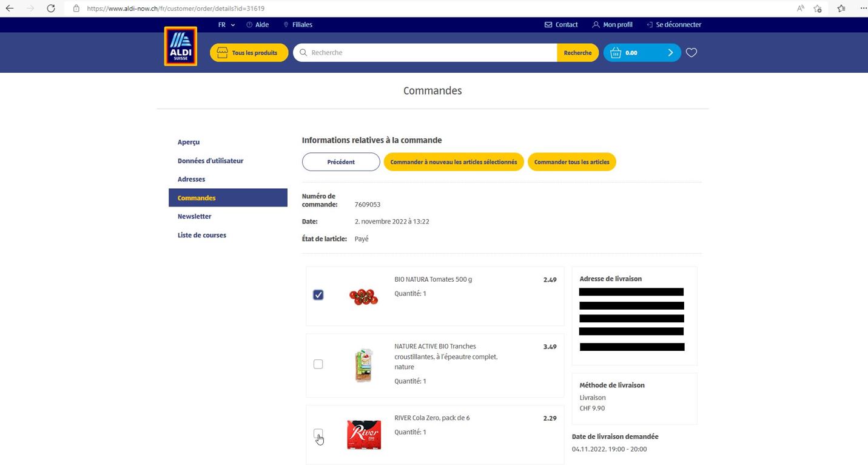Click the browser forward arrow

pos(30,8)
